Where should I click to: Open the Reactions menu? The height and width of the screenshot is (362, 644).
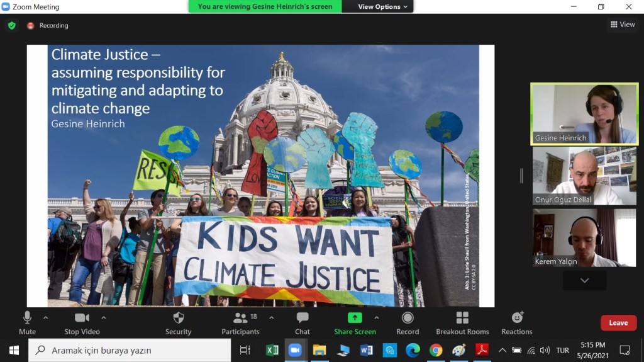click(517, 318)
